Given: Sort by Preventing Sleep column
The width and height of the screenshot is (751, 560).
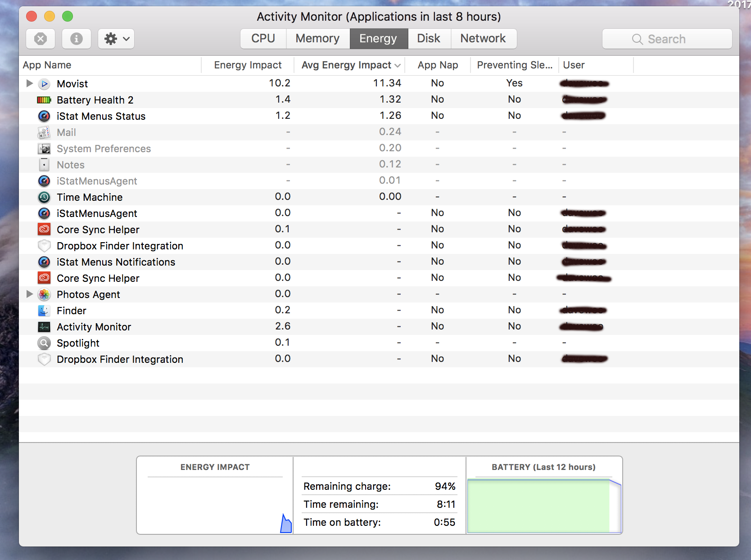Looking at the screenshot, I should pyautogui.click(x=515, y=65).
